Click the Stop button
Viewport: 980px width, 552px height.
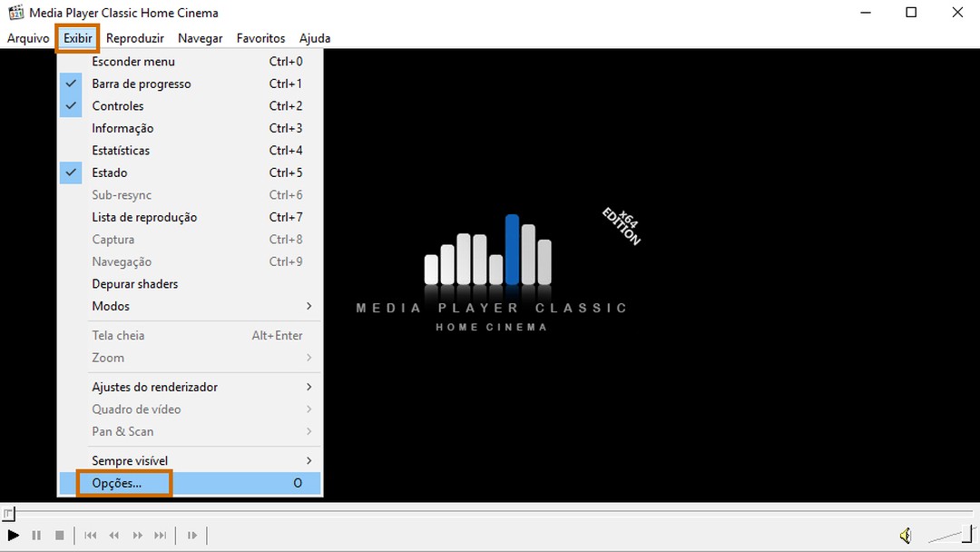(x=60, y=536)
